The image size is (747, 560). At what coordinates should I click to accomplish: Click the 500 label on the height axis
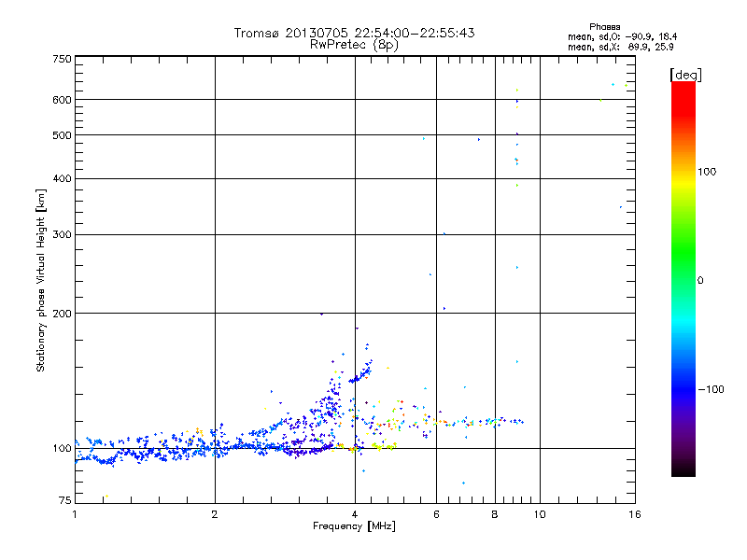click(x=62, y=135)
